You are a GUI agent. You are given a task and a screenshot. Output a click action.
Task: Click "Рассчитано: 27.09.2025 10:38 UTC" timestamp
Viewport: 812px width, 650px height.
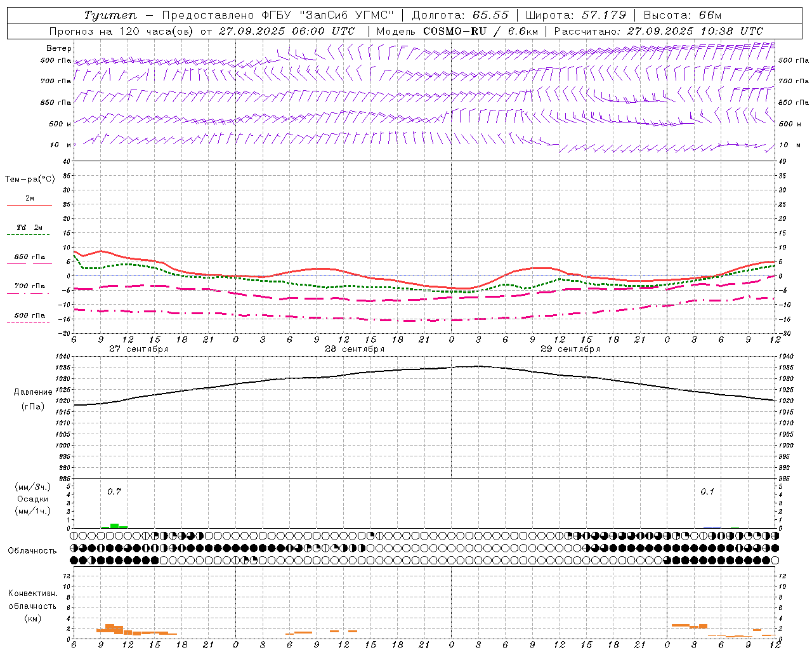pyautogui.click(x=658, y=31)
